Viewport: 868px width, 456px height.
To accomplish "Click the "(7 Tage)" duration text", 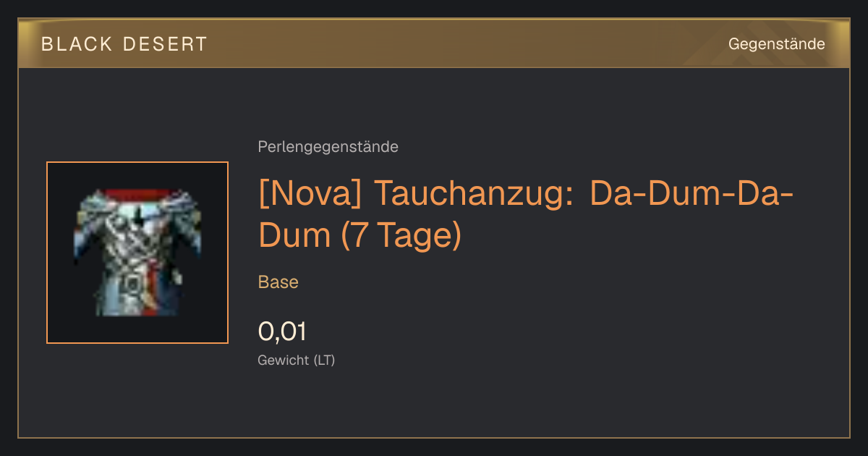I will [400, 236].
